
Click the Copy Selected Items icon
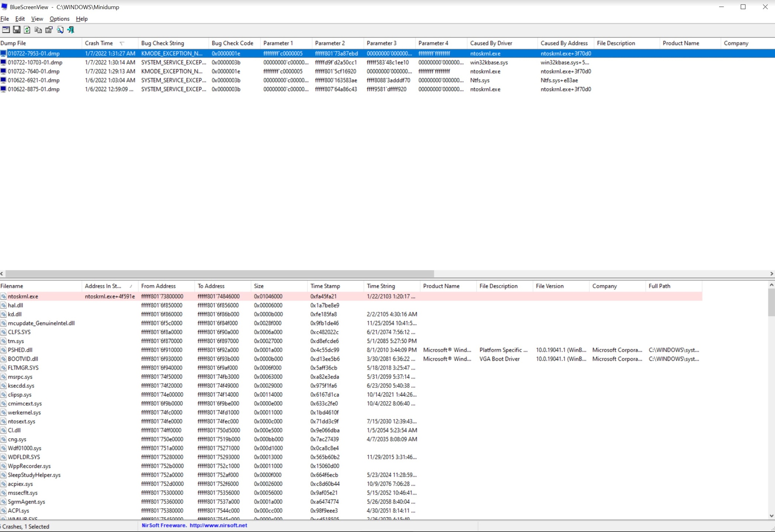pos(38,30)
